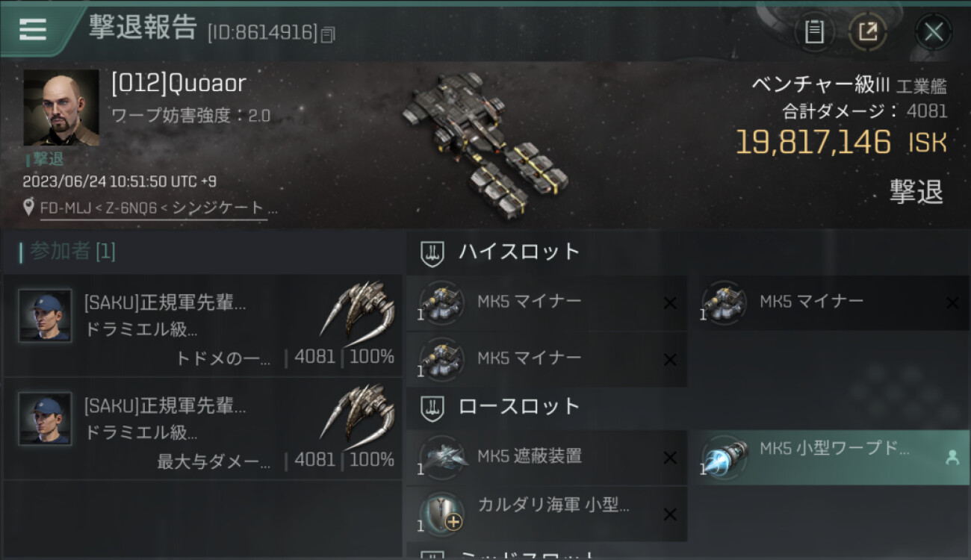Image resolution: width=971 pixels, height=560 pixels.
Task: Open the hamburger menu icon
Action: click(32, 29)
